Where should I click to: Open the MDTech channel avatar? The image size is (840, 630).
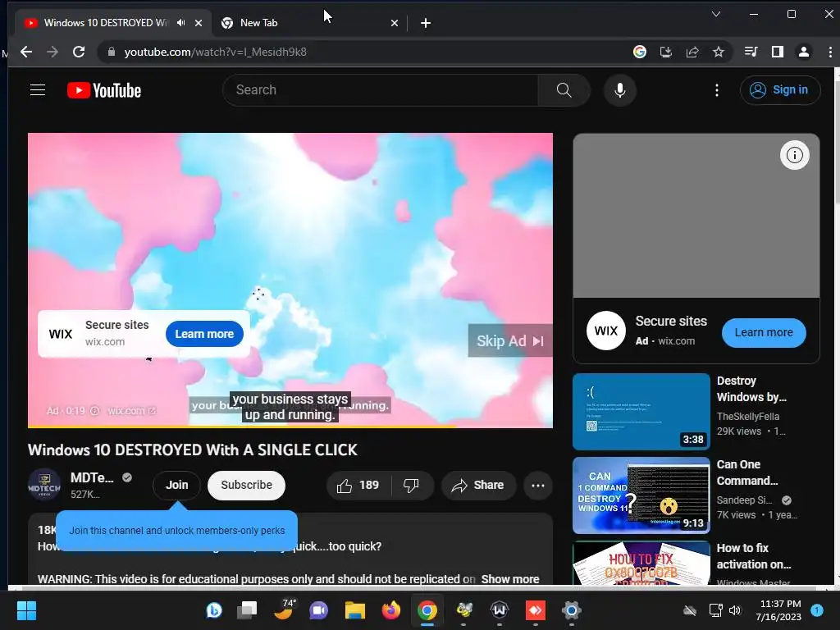tap(44, 485)
